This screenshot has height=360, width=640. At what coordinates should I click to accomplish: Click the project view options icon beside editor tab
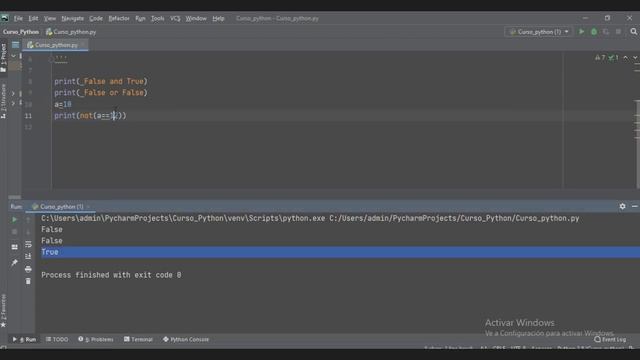16,45
